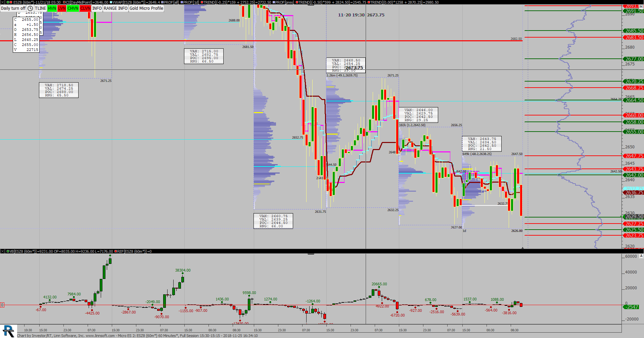
Task: Click the 2625.50 green price tag
Action: click(x=633, y=230)
